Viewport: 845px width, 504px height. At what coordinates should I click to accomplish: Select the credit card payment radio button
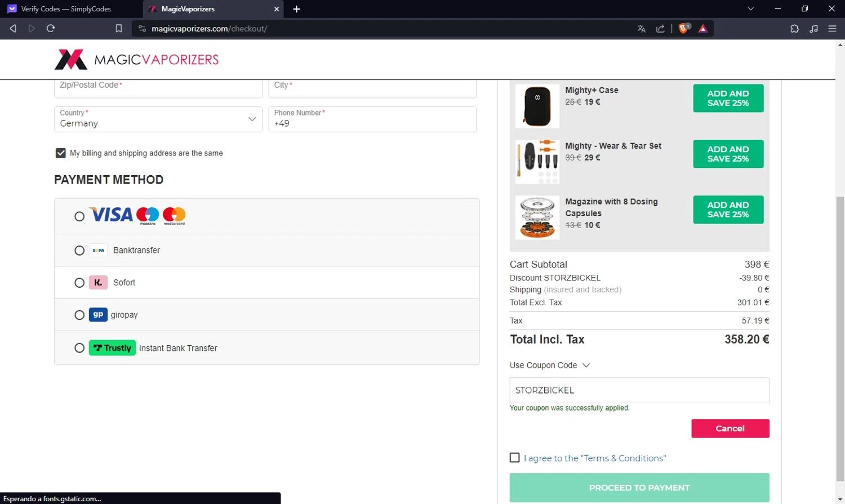pos(79,216)
